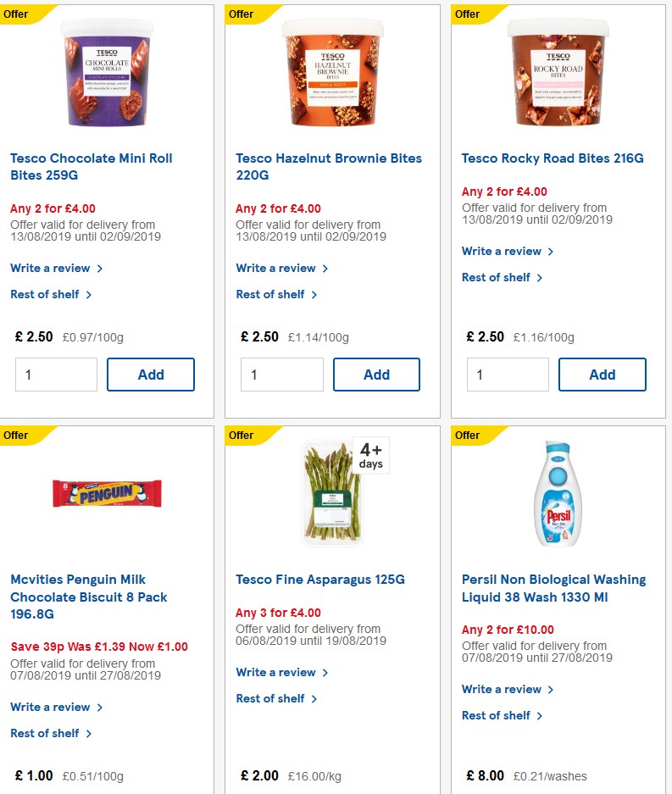This screenshot has width=672, height=794.
Task: Select the Tesco Rocky Road Bites title link
Action: coord(552,158)
